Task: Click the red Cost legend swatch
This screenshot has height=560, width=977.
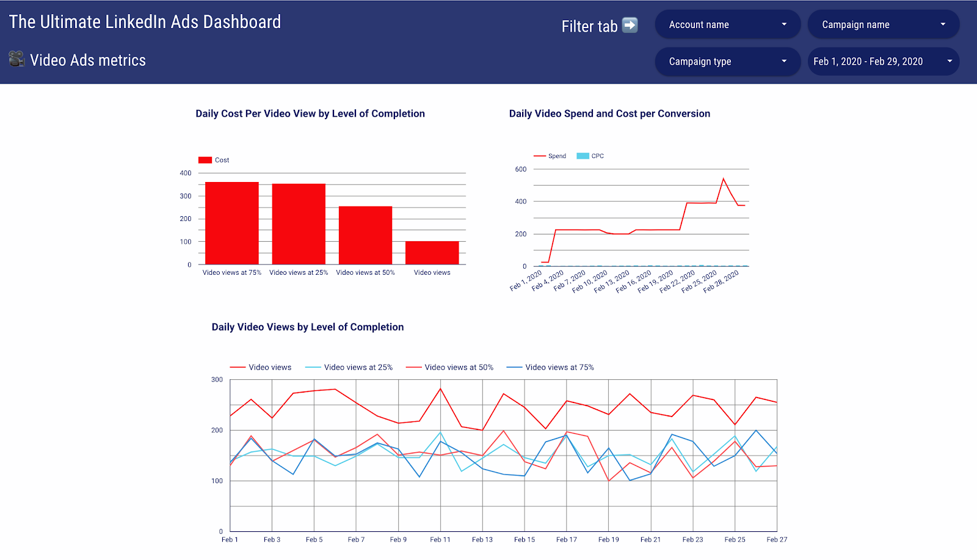Action: pos(205,160)
